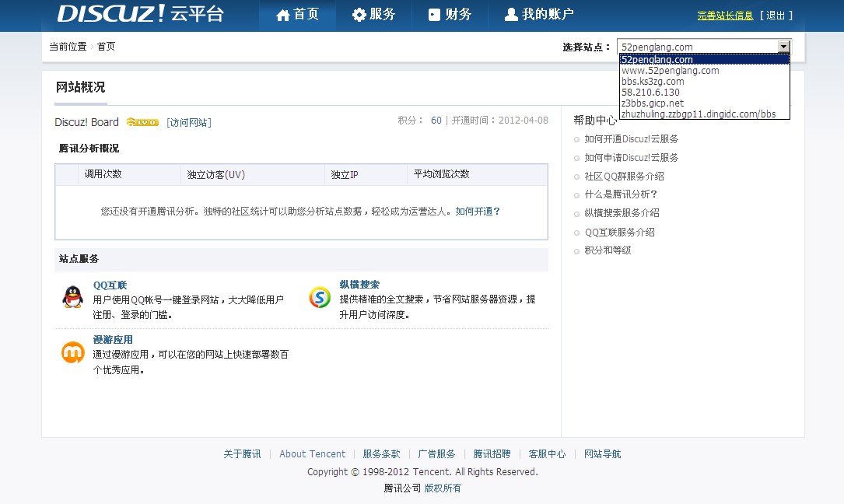The image size is (844, 504).
Task: Open help topic 如何开通Discuz!云服务
Action: tap(632, 139)
